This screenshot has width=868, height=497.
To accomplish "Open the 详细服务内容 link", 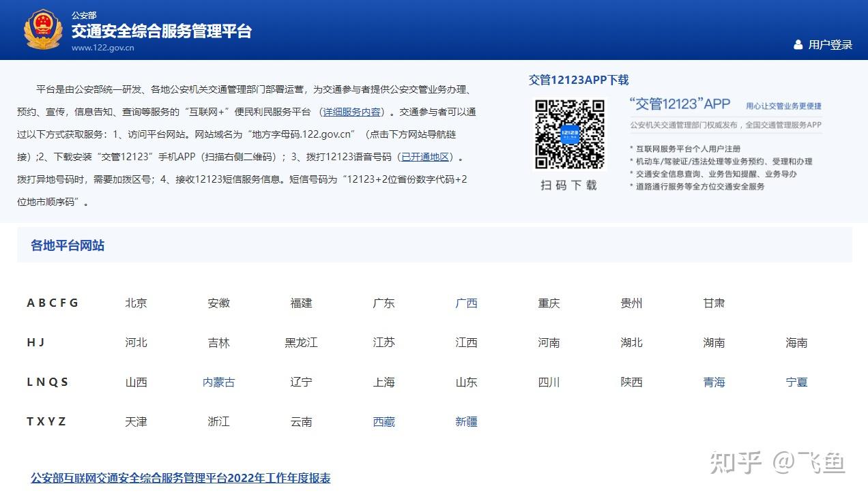I will [x=351, y=111].
